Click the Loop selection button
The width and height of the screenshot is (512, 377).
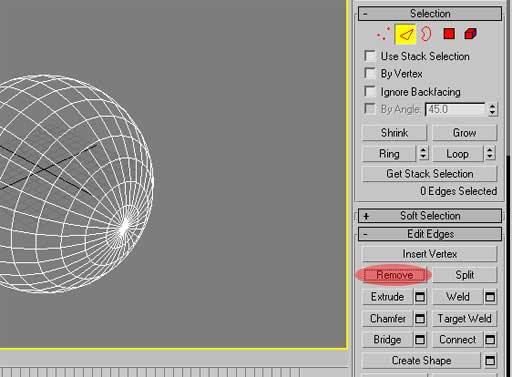point(457,154)
